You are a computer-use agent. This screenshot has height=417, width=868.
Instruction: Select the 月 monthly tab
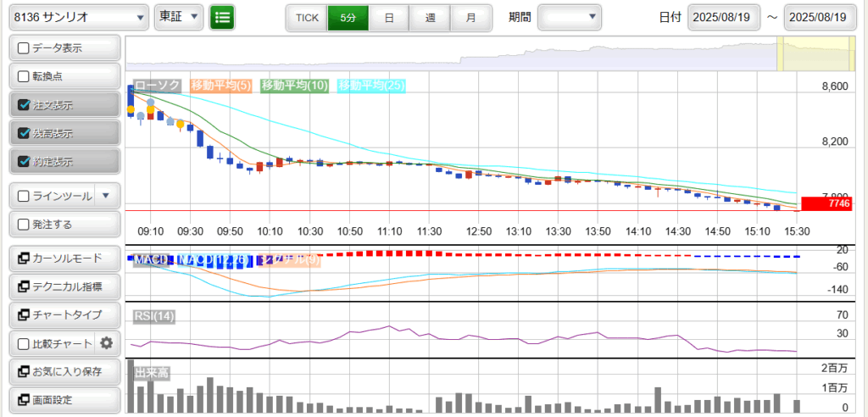471,18
